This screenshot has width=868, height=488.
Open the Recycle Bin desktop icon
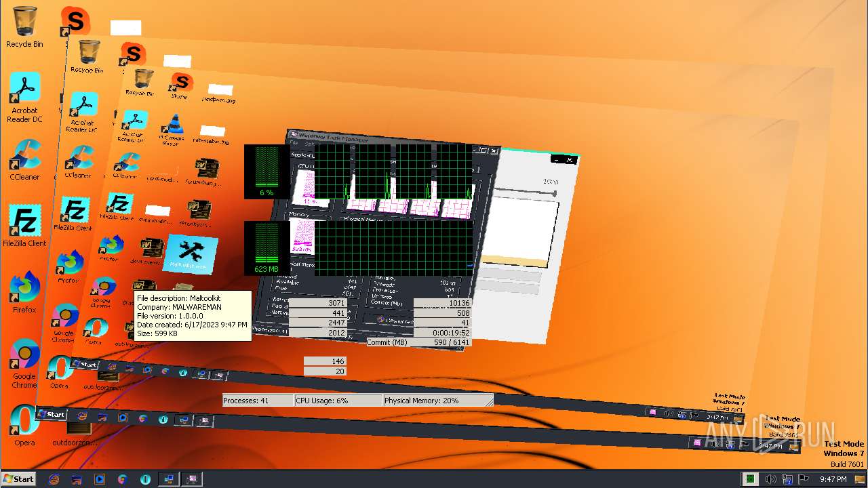(24, 27)
